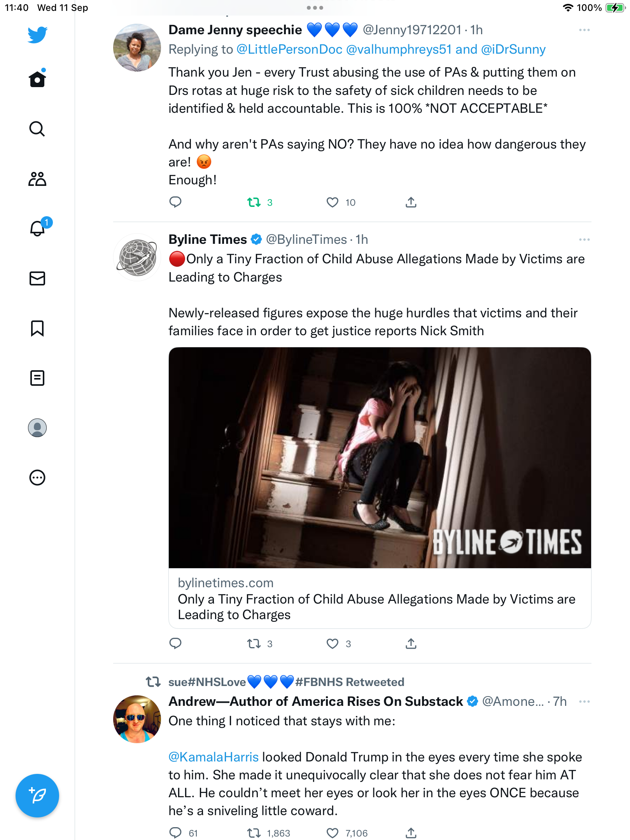This screenshot has width=630, height=840.
Task: Undo retweet on Dame Jenny's tweet
Action: (254, 202)
